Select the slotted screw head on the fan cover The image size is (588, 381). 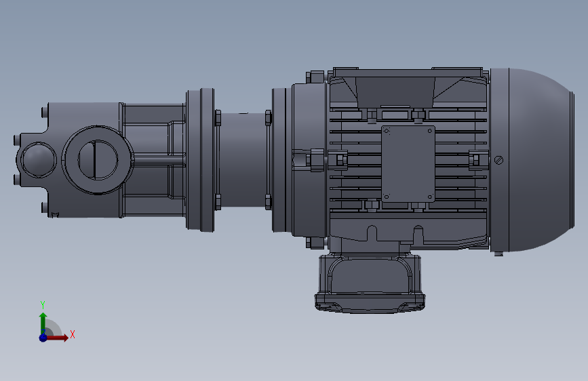[498, 160]
